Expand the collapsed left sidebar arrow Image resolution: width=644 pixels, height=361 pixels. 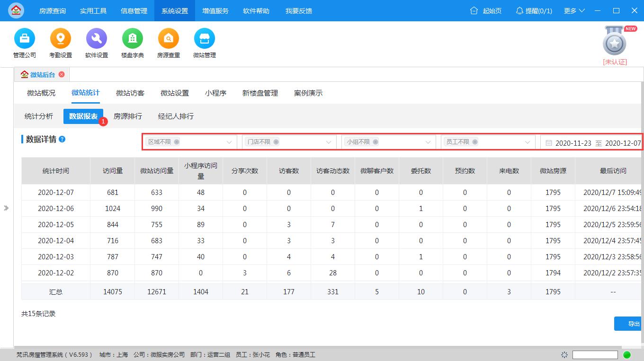coord(7,207)
